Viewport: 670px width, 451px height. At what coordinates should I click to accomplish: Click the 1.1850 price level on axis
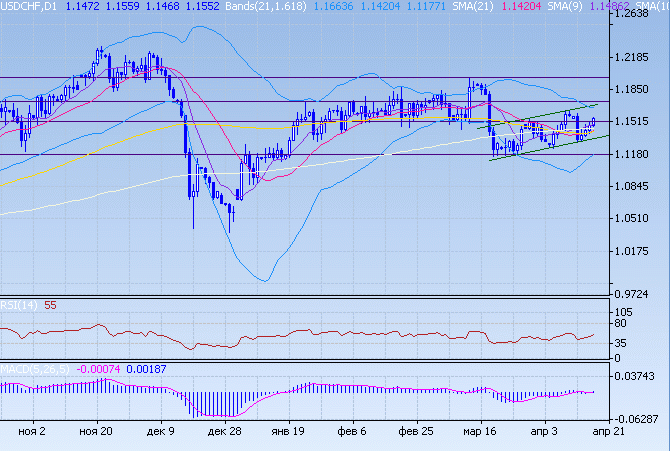point(637,89)
